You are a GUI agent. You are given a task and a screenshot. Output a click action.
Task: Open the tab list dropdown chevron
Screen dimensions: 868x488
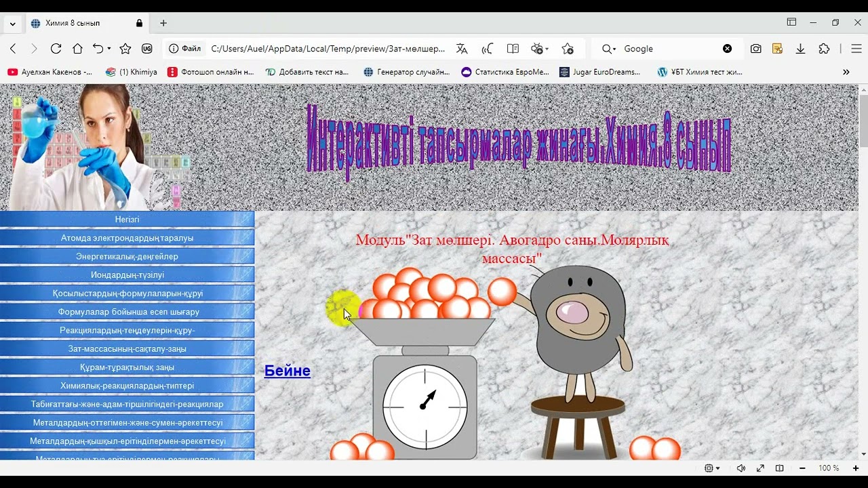(12, 23)
